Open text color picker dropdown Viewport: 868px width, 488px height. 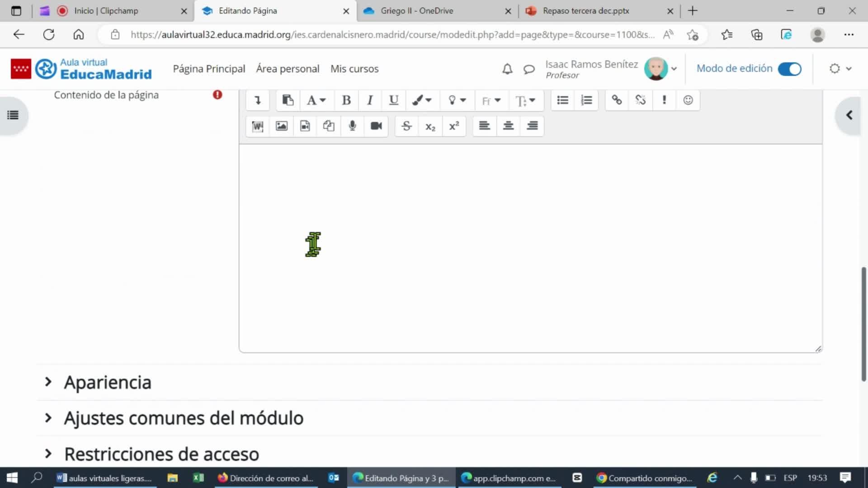pos(422,100)
